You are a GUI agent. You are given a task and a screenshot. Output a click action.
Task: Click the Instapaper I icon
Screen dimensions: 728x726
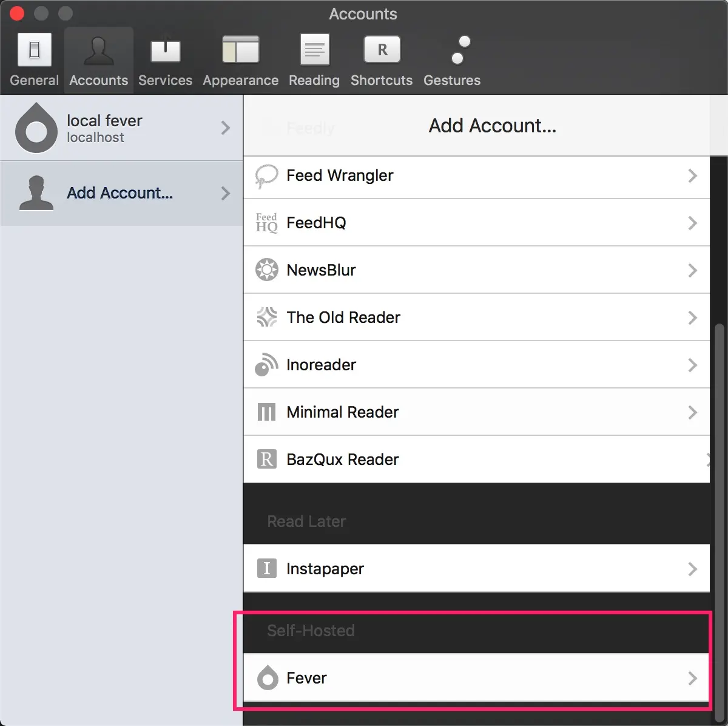[266, 569]
